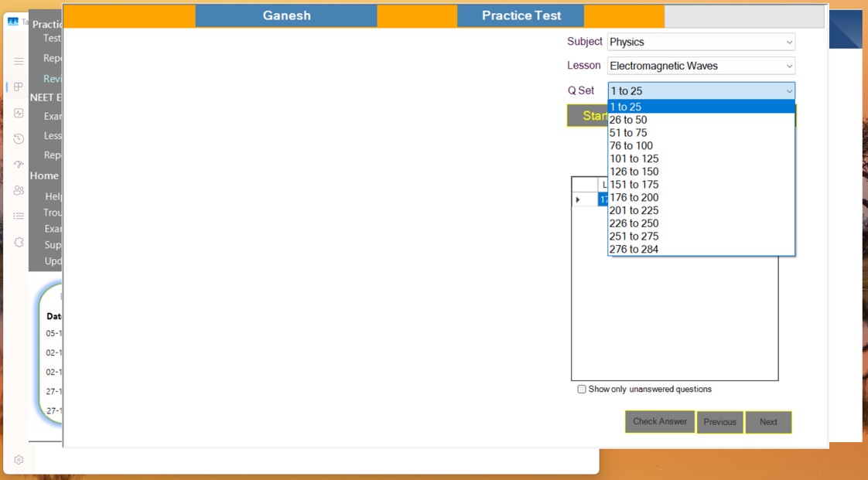Screen dimensions: 868x480
Task: Select the 176 to 200 question set
Action: coord(634,197)
